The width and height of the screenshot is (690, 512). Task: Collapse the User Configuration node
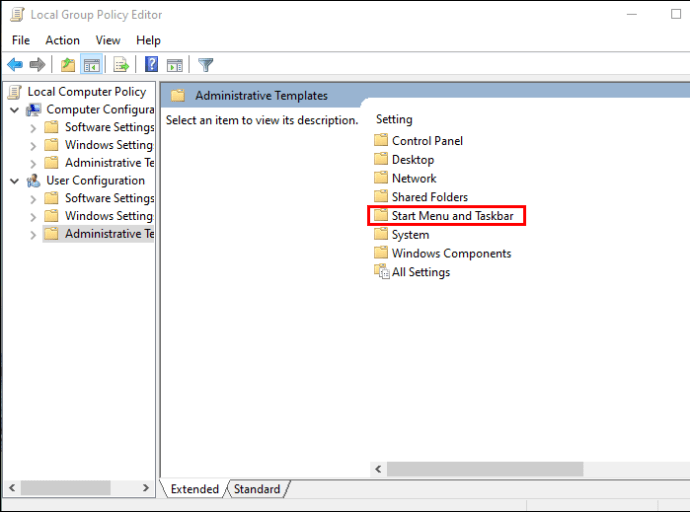point(15,180)
